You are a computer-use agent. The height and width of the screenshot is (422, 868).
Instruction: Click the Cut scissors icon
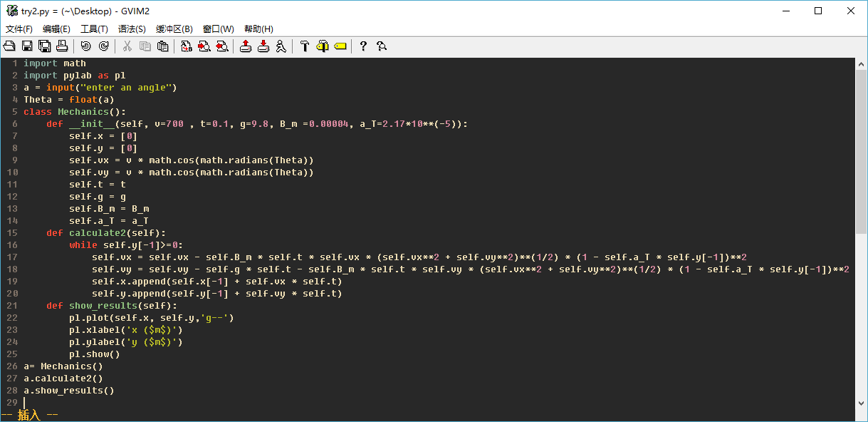point(127,46)
